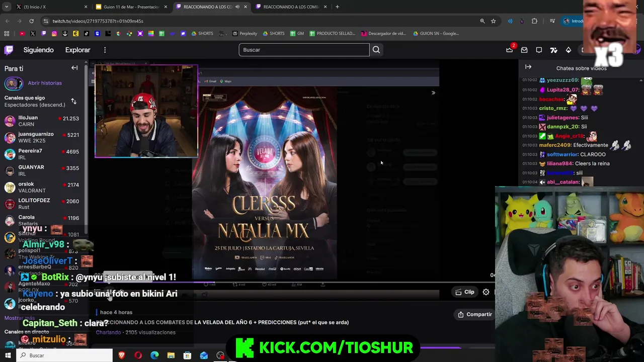Click the page zoom magnifier icon
Screen dimensions: 644x362
point(482,21)
